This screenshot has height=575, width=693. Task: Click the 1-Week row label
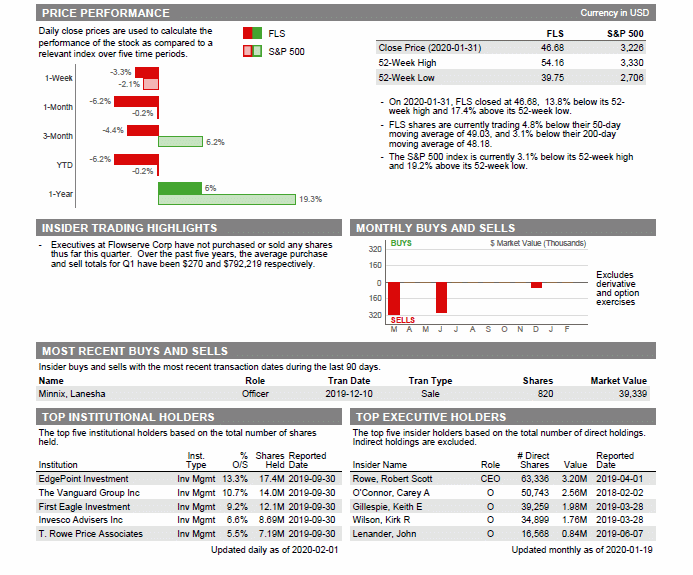pos(58,78)
